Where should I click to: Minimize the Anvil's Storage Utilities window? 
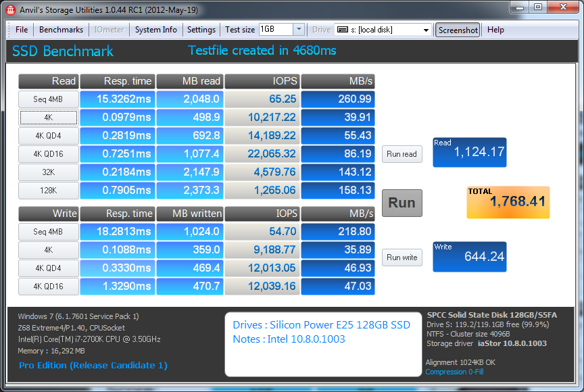(x=520, y=7)
